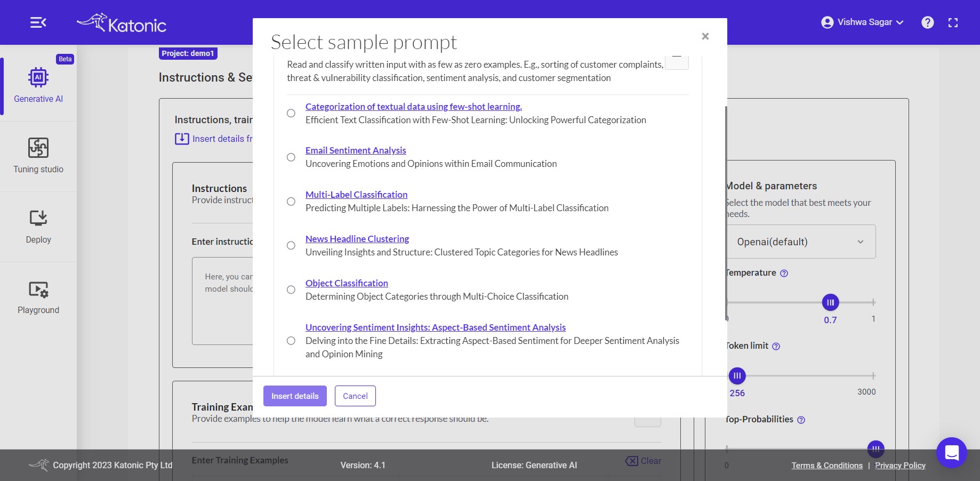Open the Privacy Policy link
This screenshot has width=980, height=481.
point(900,466)
